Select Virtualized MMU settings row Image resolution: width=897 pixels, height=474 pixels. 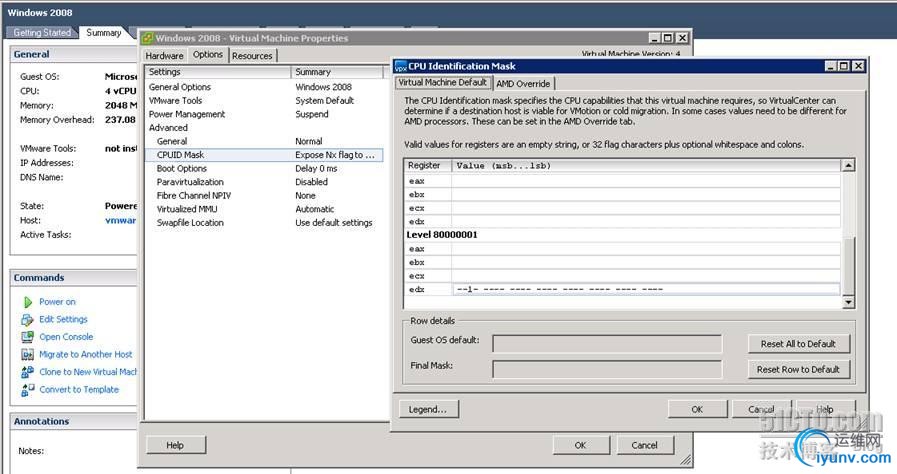coord(264,209)
